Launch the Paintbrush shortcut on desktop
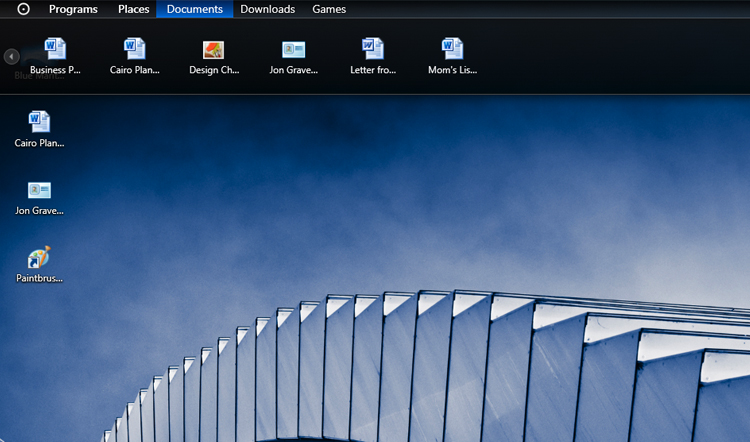 [39, 257]
